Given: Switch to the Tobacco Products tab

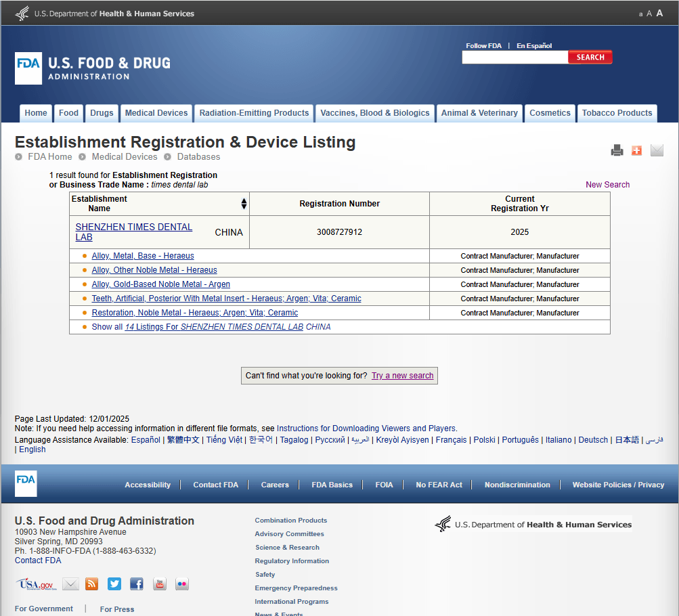Looking at the screenshot, I should pyautogui.click(x=617, y=113).
